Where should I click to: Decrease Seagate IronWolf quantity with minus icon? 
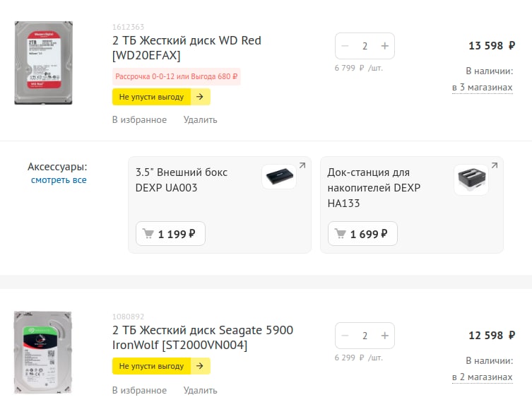(345, 336)
